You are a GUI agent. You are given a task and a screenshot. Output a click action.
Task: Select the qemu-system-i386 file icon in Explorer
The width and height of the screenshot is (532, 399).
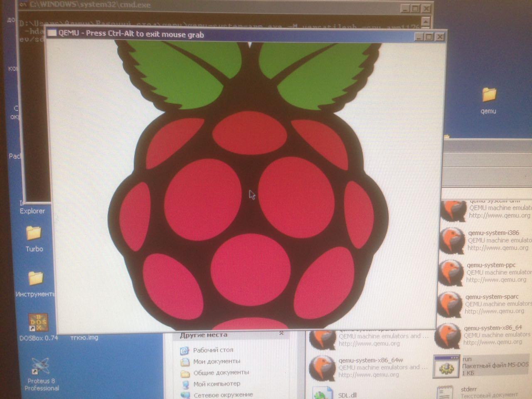pyautogui.click(x=451, y=241)
